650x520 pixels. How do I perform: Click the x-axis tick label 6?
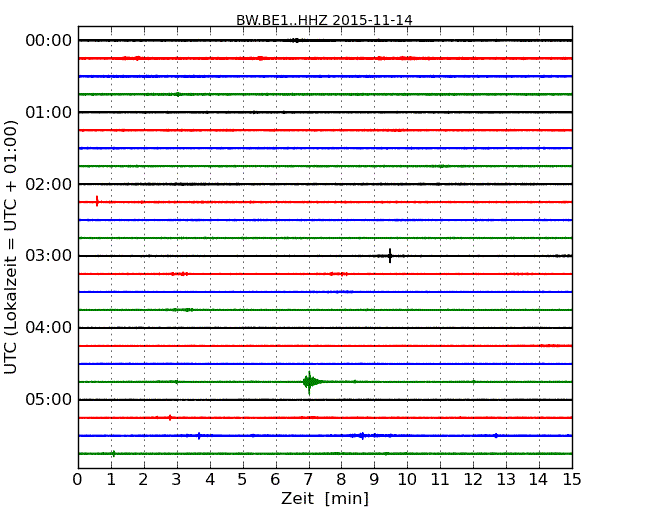tap(276, 480)
